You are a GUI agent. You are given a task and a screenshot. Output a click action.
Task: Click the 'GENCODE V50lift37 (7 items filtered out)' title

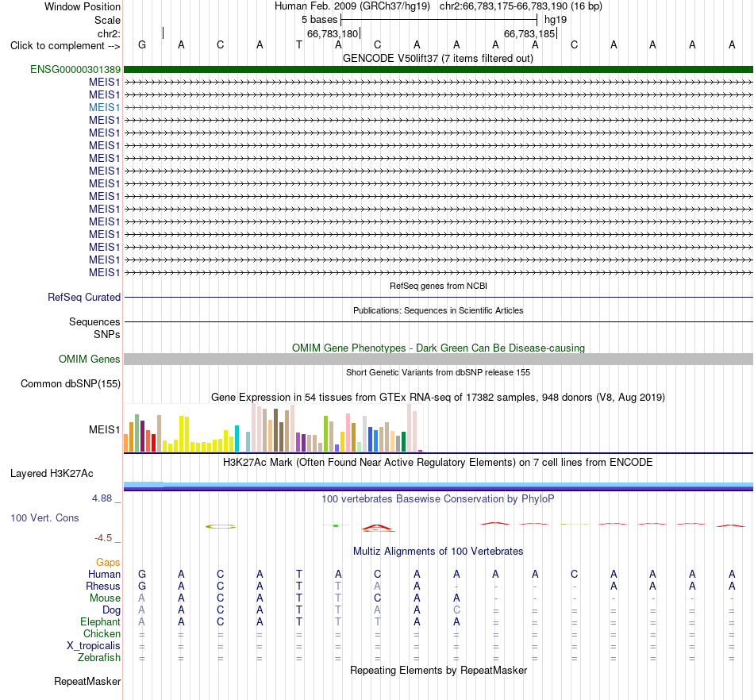(438, 59)
